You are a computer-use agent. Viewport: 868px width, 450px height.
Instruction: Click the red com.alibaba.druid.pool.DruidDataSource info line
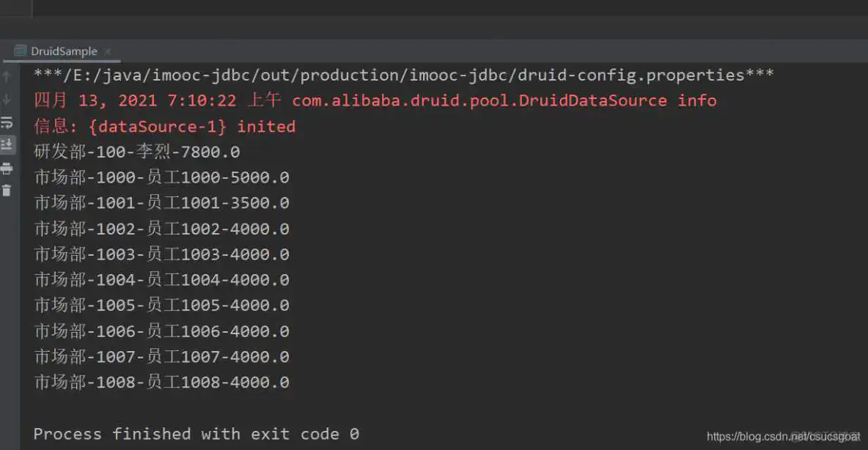[x=375, y=100]
